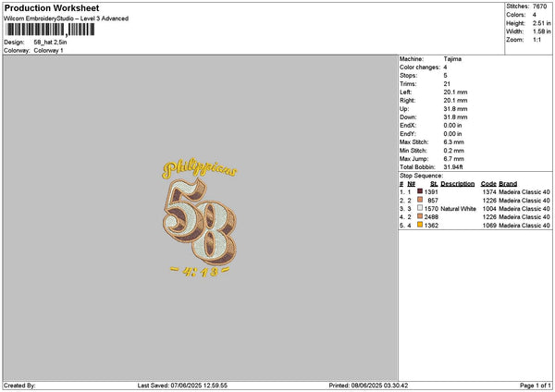Screen dimensions: 555x392
Task: Click the Zoom value '1:1'
Action: pyautogui.click(x=536, y=40)
